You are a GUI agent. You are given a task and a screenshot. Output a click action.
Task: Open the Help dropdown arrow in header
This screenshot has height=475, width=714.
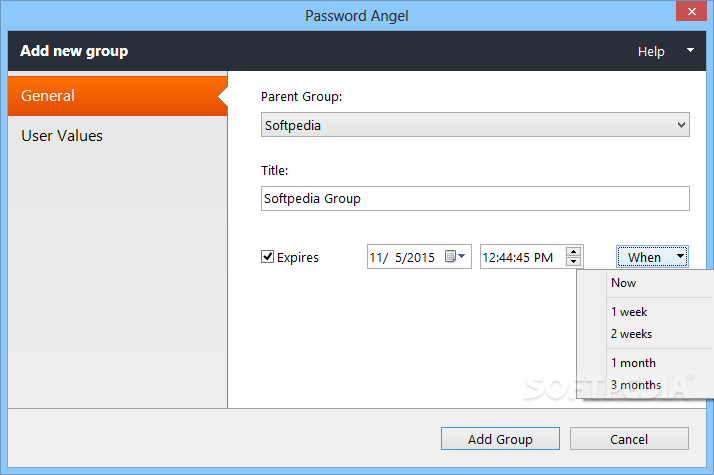(690, 51)
